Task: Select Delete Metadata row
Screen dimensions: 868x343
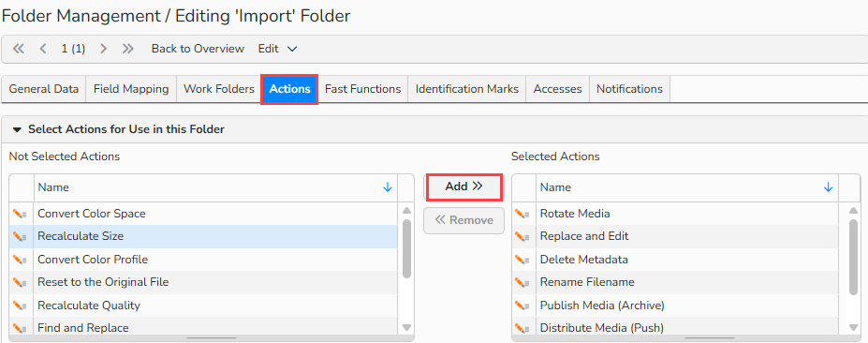Action: 675,260
